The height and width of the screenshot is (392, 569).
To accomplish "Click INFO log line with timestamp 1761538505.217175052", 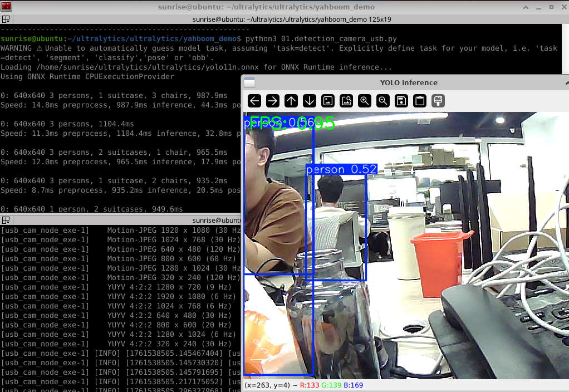I will 120,381.
